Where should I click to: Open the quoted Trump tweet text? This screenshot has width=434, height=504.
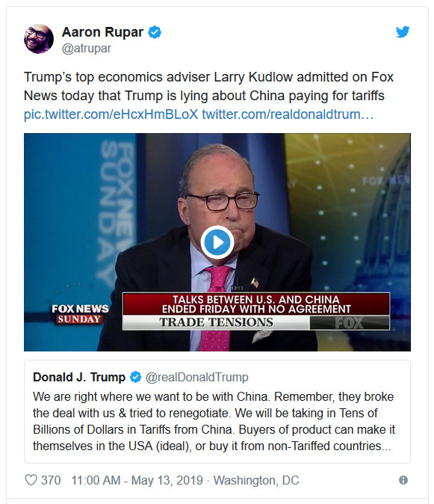click(x=214, y=422)
